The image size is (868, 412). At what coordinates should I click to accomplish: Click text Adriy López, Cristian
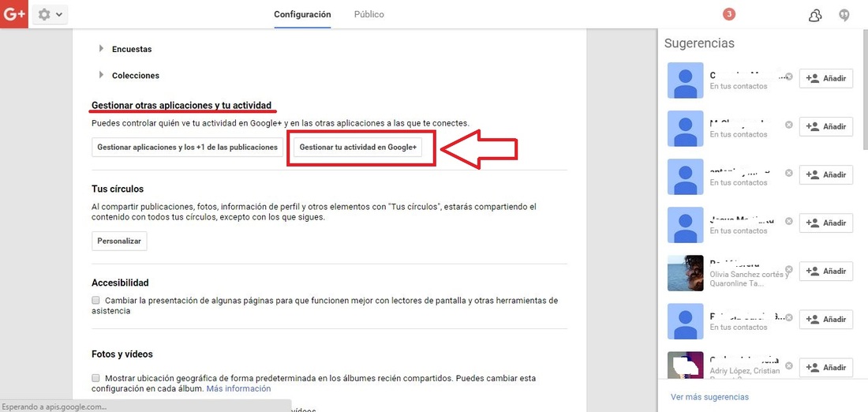coord(746,370)
